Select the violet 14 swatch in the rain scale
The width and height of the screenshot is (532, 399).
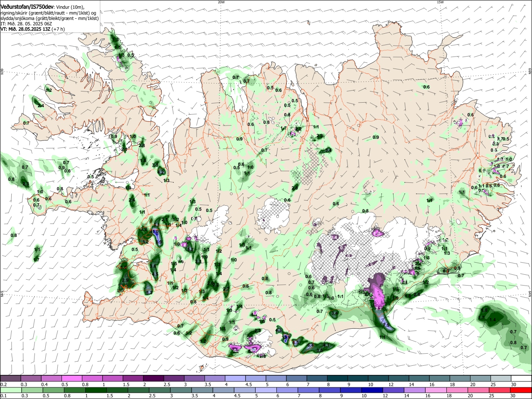click(x=415, y=390)
